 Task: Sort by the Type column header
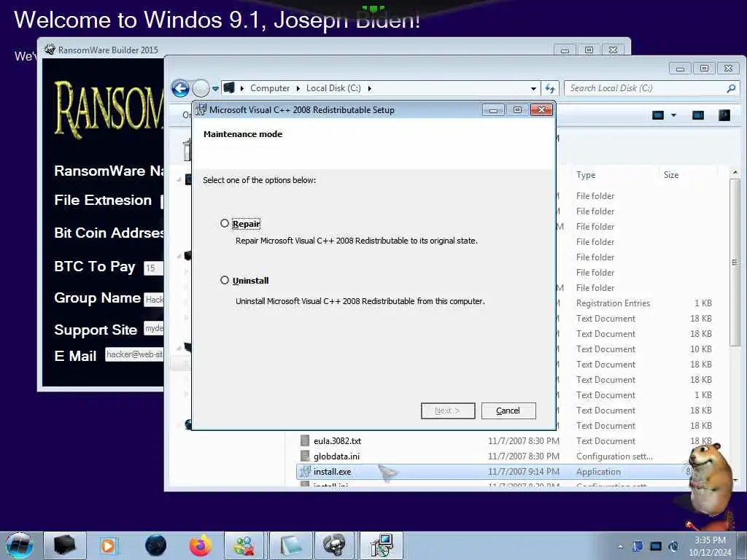point(586,175)
